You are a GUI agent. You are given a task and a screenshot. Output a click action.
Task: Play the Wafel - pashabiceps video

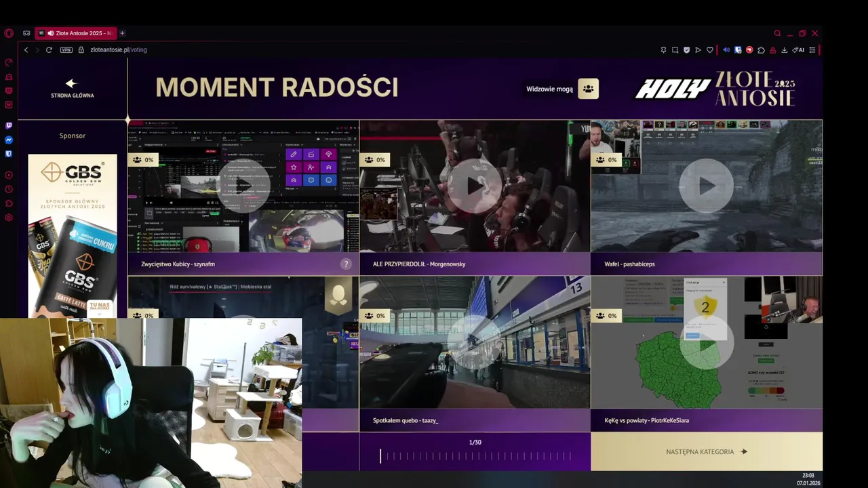point(706,186)
